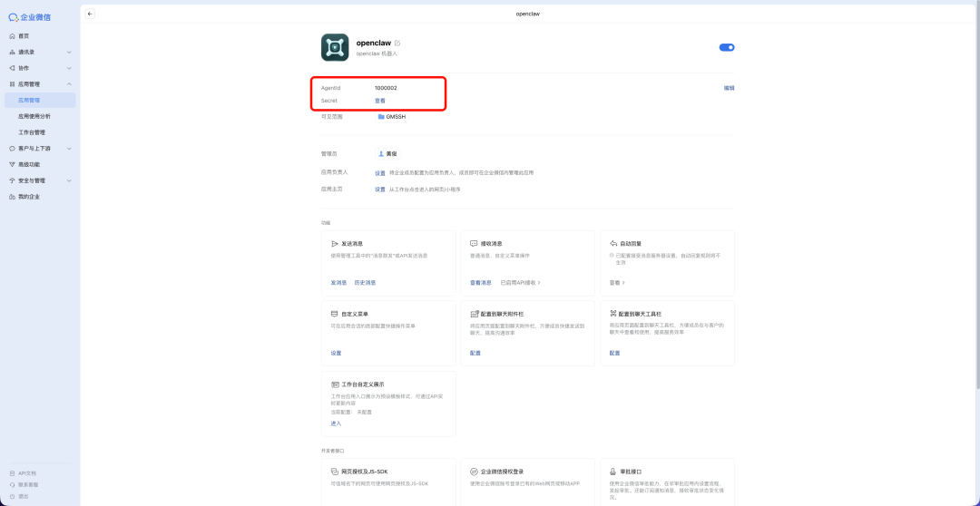Open 查看 in the 自动回复 card

617,282
